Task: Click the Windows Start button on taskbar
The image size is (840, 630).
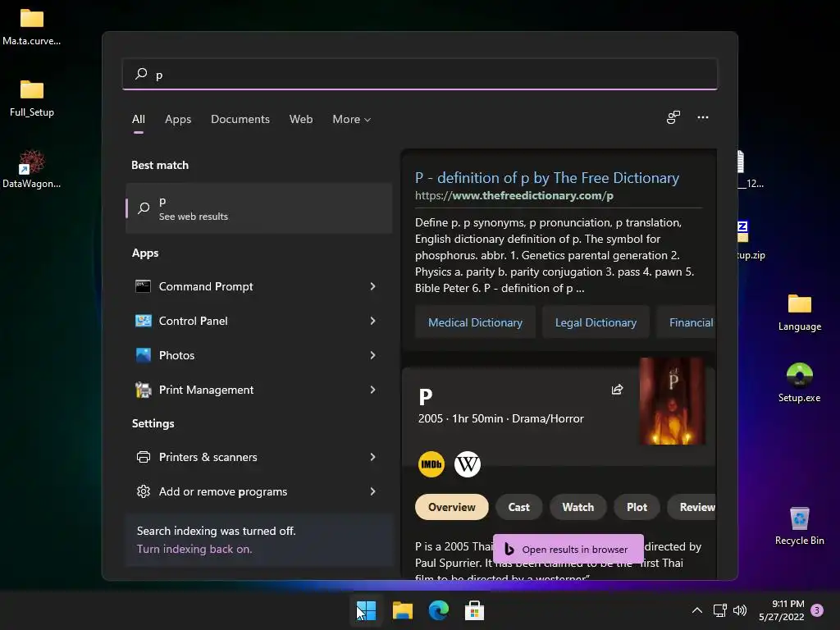Action: coord(367,610)
